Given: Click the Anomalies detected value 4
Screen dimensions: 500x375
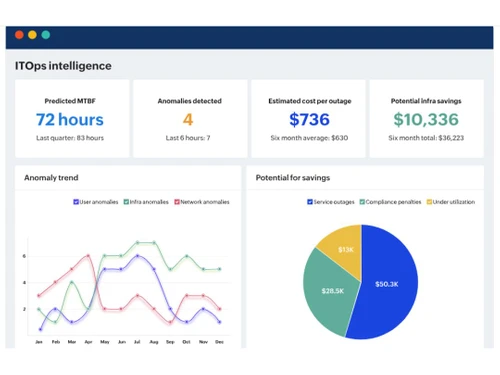Looking at the screenshot, I should click(x=188, y=119).
